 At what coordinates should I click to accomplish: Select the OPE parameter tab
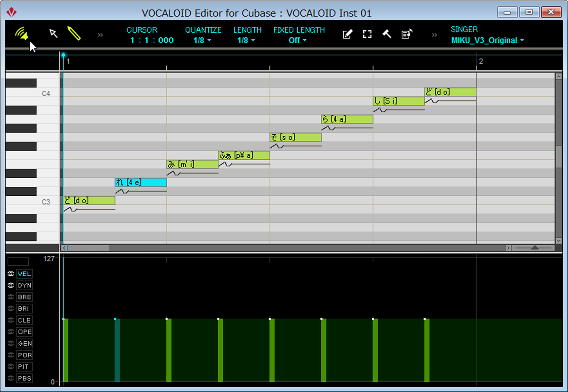point(24,332)
